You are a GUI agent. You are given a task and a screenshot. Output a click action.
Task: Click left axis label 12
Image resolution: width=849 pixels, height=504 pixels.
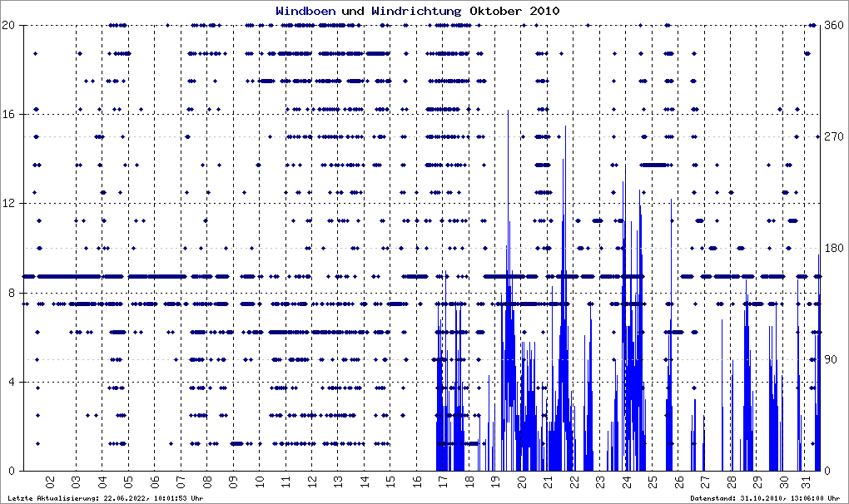(x=8, y=203)
